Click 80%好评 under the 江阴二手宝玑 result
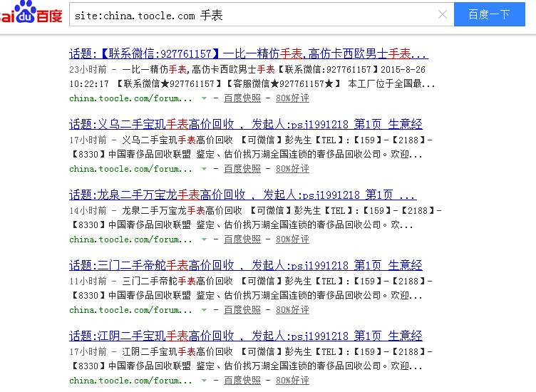 293,380
